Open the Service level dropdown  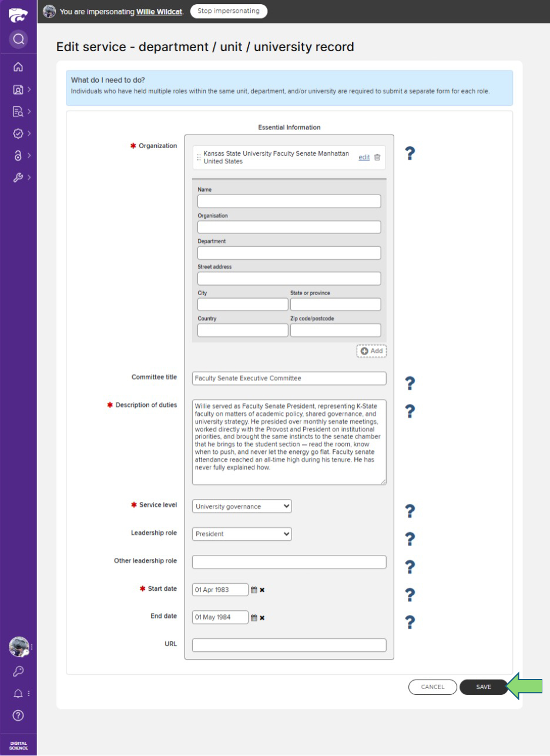(242, 506)
